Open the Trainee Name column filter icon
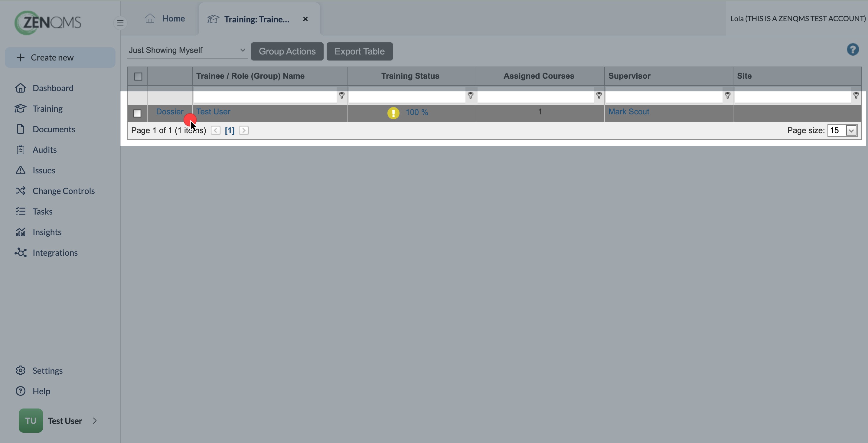Image resolution: width=868 pixels, height=443 pixels. [x=341, y=95]
